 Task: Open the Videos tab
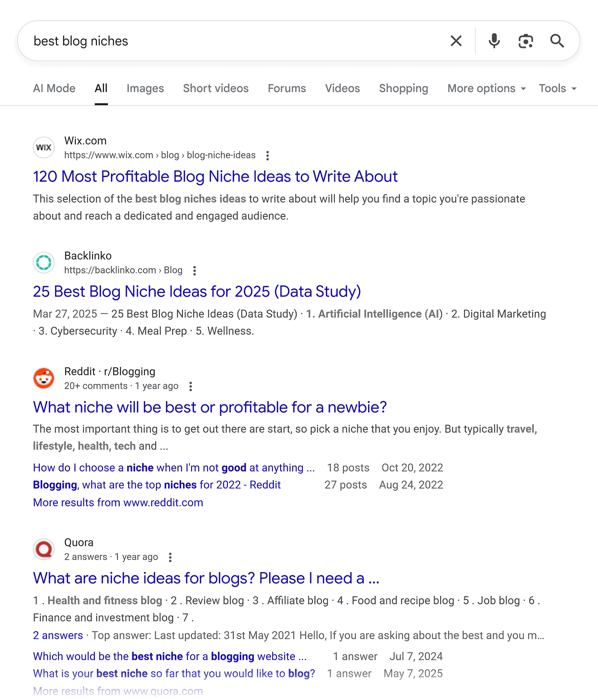point(342,88)
